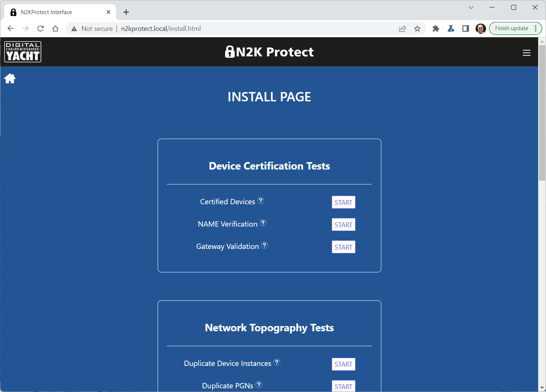Click the address bar URL field
546x392 pixels.
pos(224,29)
